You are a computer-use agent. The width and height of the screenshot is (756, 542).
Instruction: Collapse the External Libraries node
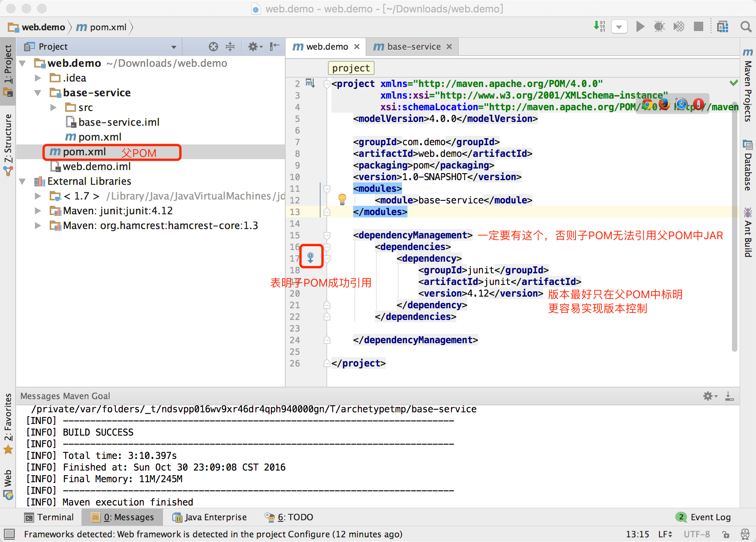[22, 181]
